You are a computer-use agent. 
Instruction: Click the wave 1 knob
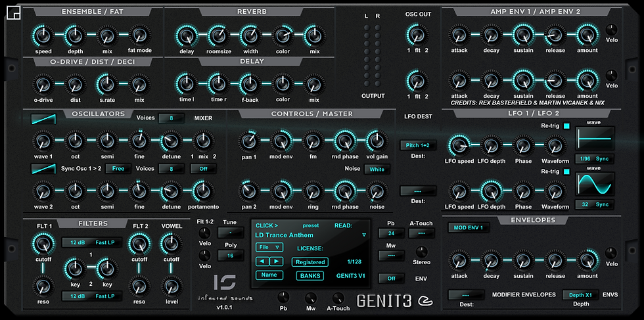click(x=43, y=141)
